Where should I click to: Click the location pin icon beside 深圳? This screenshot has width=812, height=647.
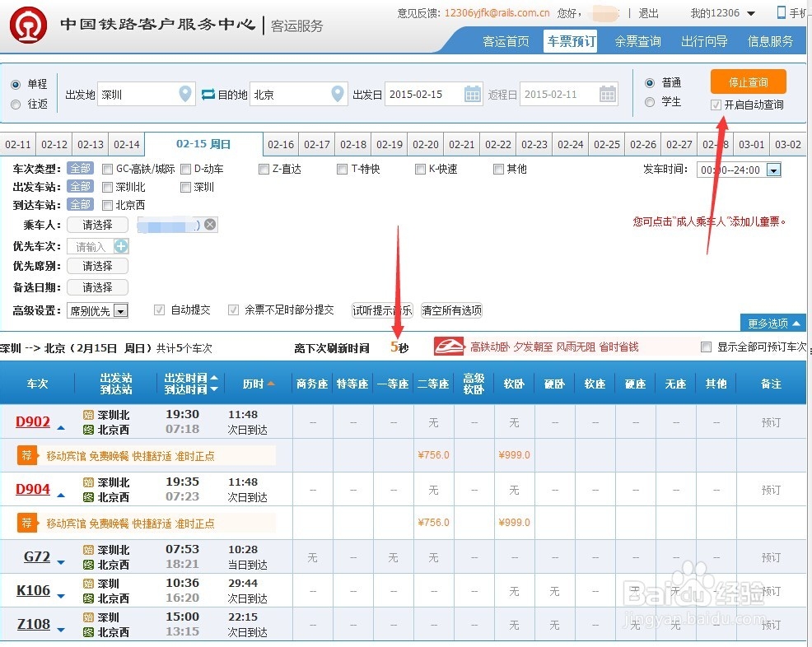click(x=184, y=94)
